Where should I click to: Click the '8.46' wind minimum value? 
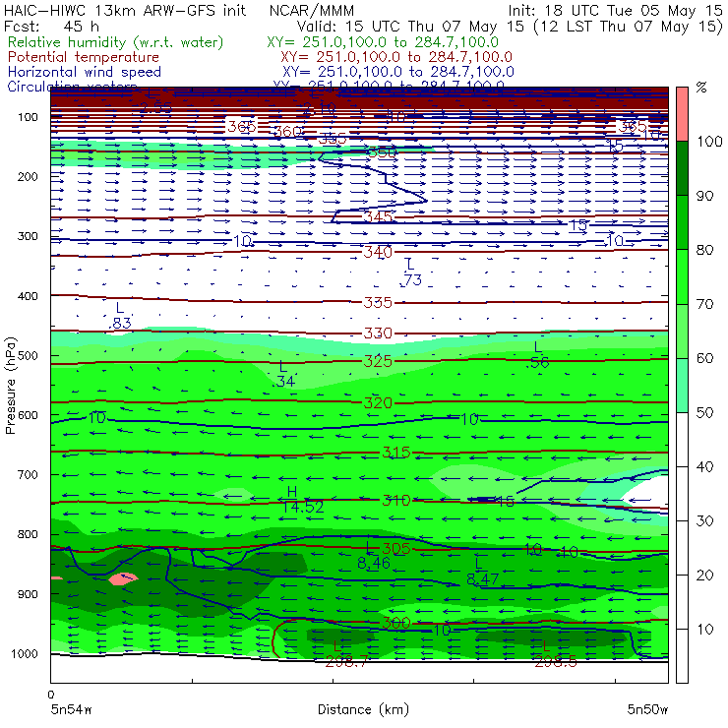tap(374, 564)
